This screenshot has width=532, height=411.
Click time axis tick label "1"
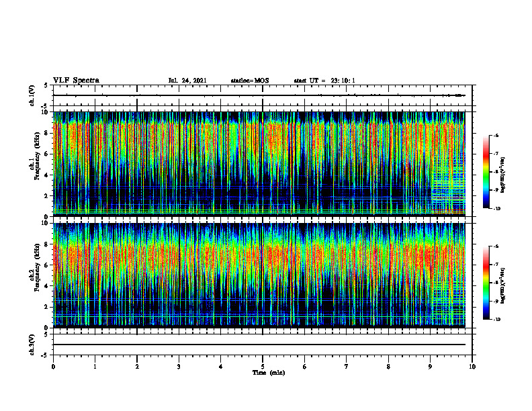click(95, 367)
